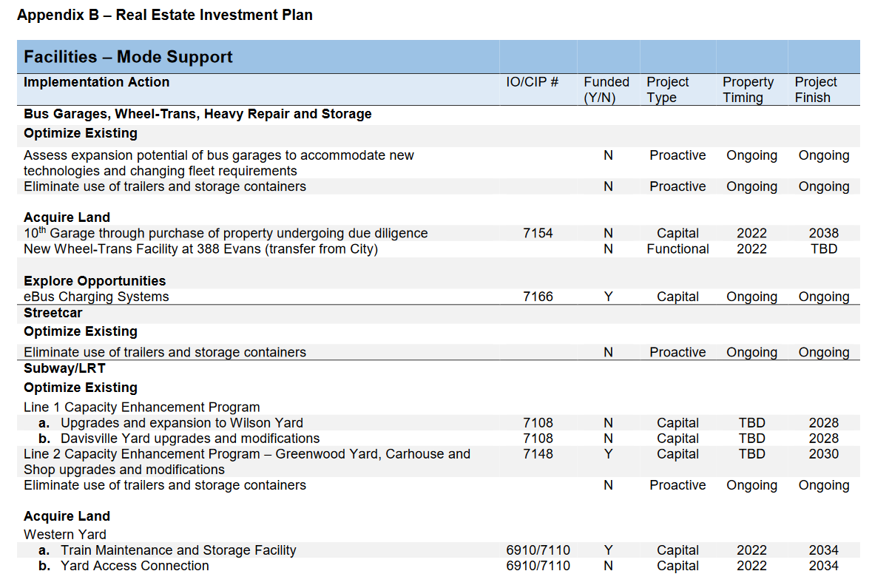Select the Project Type column header
The height and width of the screenshot is (588, 872).
click(x=667, y=89)
